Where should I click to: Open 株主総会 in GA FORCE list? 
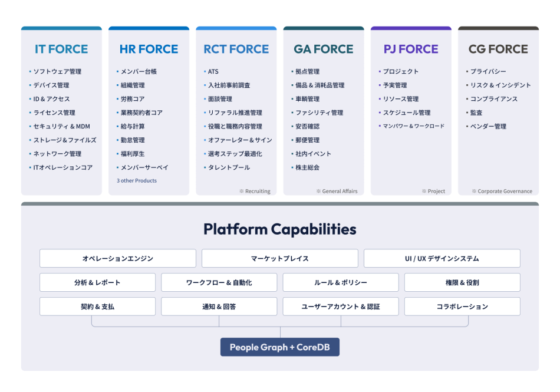coord(307,167)
